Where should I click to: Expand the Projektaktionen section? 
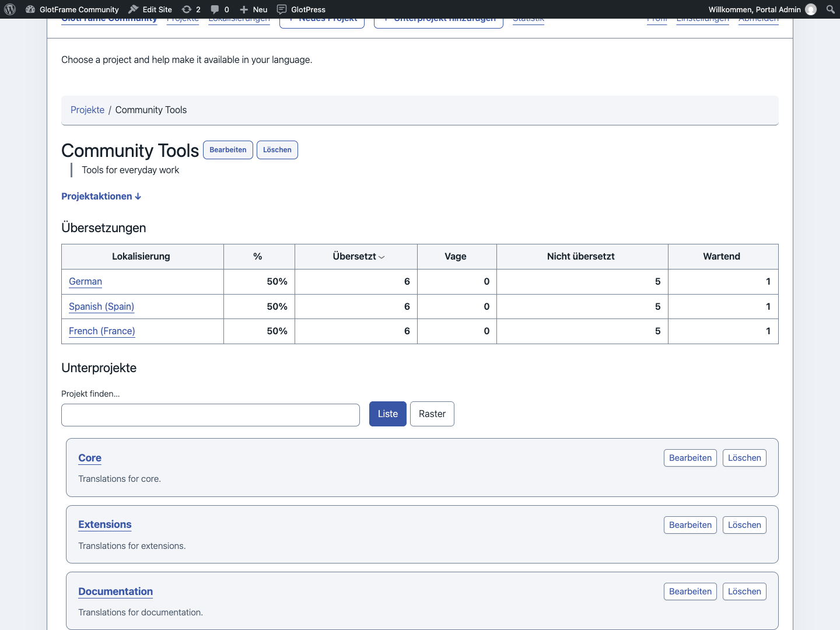pos(101,197)
